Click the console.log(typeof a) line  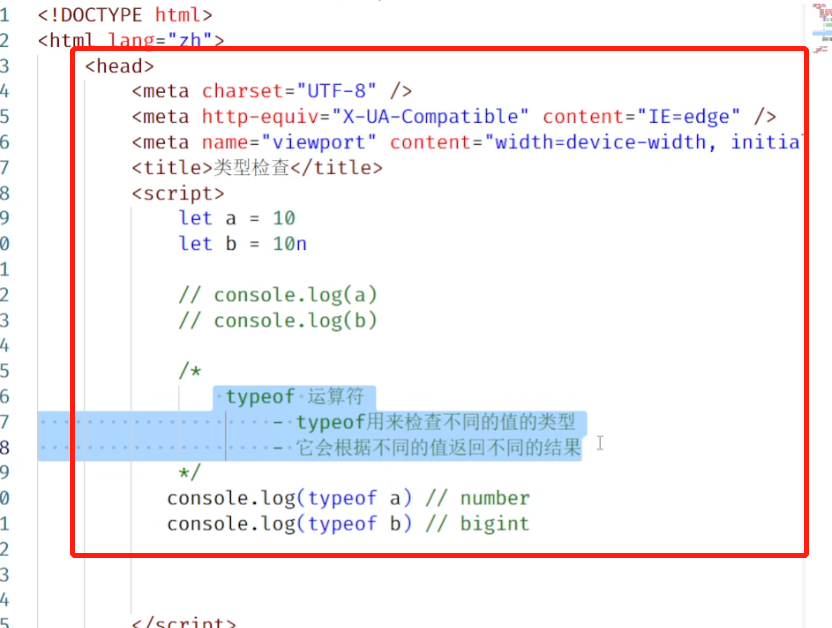click(348, 498)
